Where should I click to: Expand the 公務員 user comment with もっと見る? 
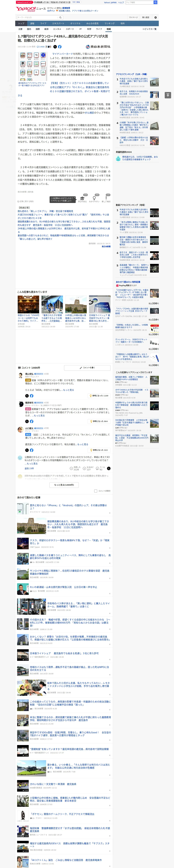pos(32,464)
